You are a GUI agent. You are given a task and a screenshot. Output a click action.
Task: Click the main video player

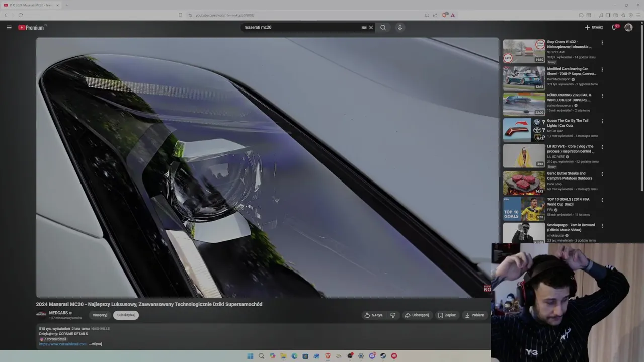(267, 167)
